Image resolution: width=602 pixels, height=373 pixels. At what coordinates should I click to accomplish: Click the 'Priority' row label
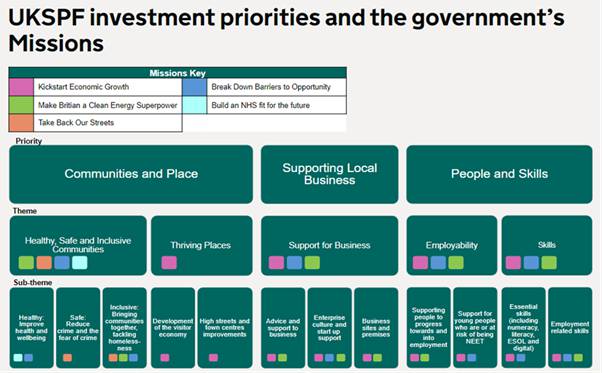click(28, 141)
